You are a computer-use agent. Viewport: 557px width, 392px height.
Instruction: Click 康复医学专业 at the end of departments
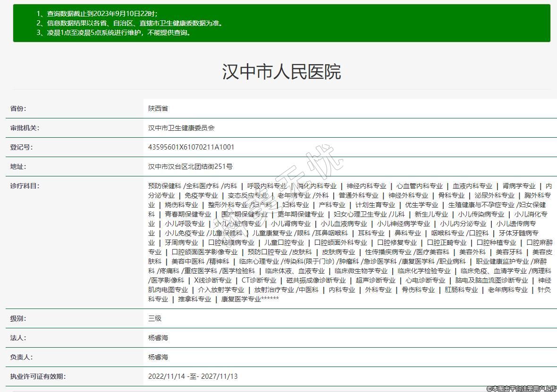coord(241,299)
